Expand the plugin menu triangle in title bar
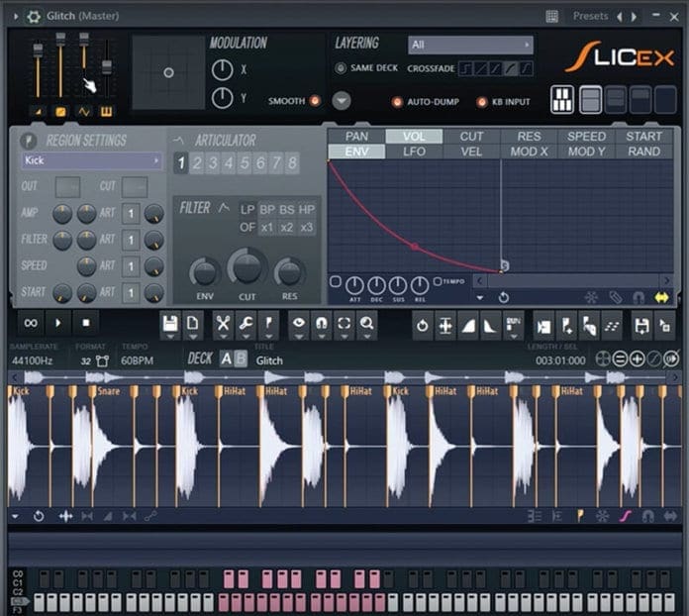 coord(16,16)
